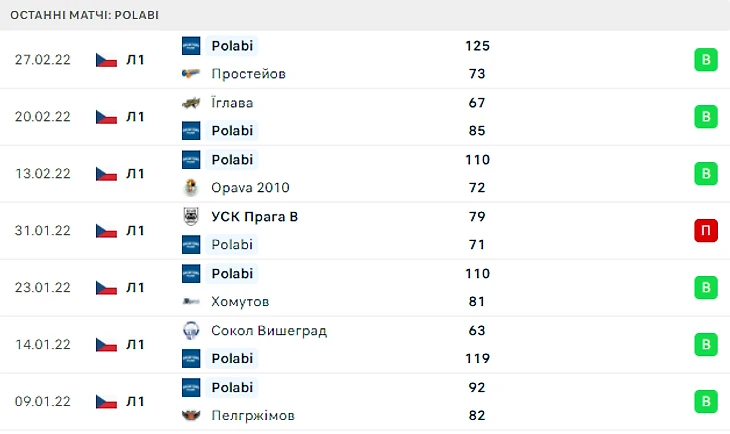Click the УСК Прага B team crest

[x=191, y=216]
